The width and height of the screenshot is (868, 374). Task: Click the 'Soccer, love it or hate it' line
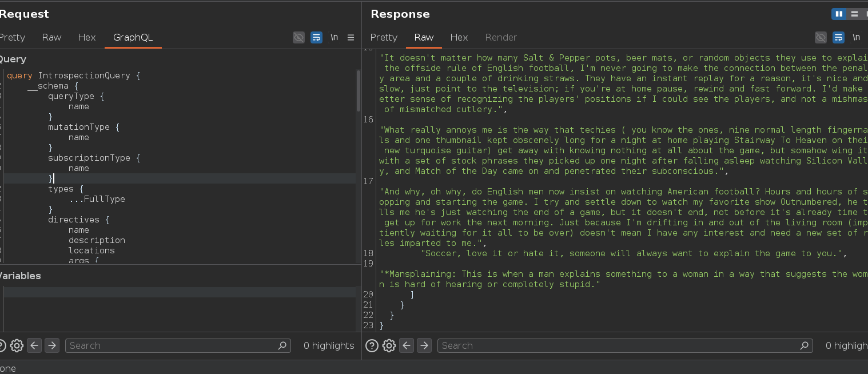point(634,253)
